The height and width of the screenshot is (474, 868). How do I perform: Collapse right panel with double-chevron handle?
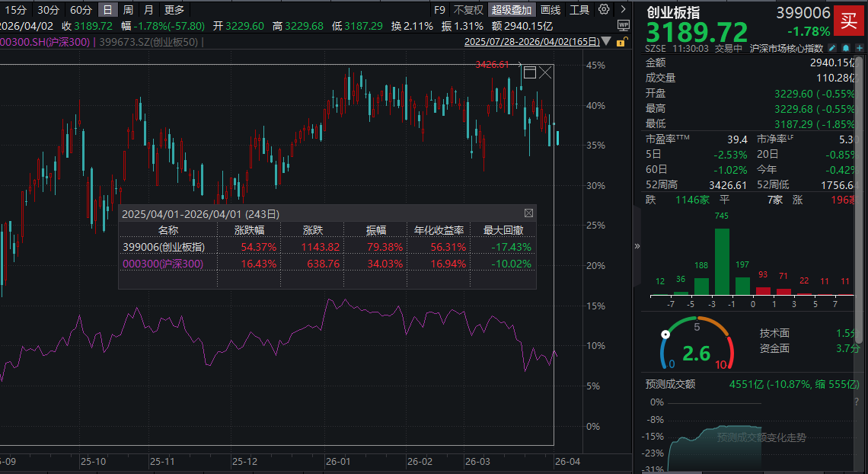637,246
